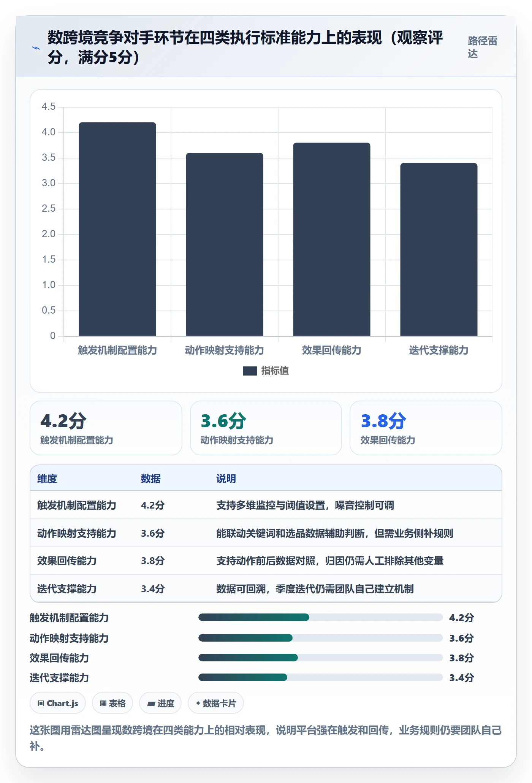Click the lightning icon beside the title
The width and height of the screenshot is (532, 783).
coord(36,48)
